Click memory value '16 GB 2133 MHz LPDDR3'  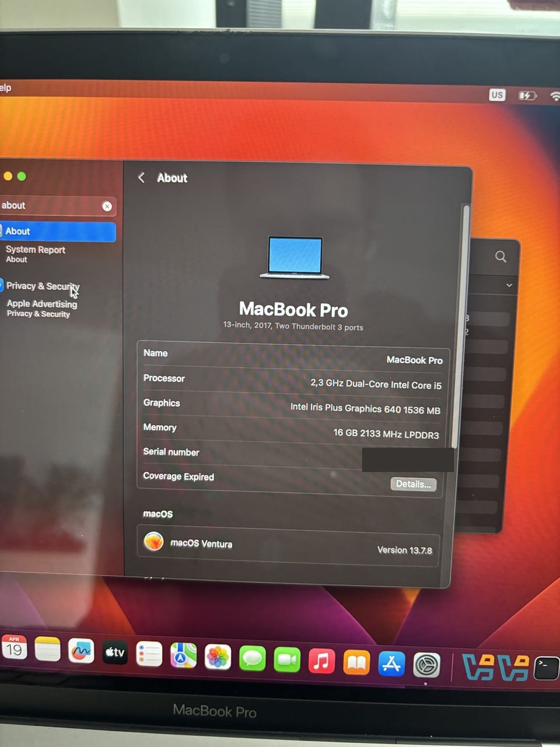(386, 434)
